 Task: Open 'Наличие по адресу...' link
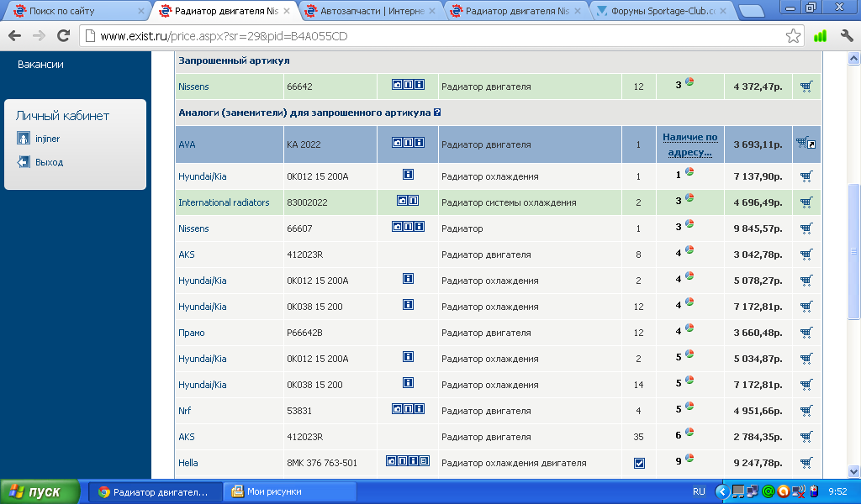[689, 144]
